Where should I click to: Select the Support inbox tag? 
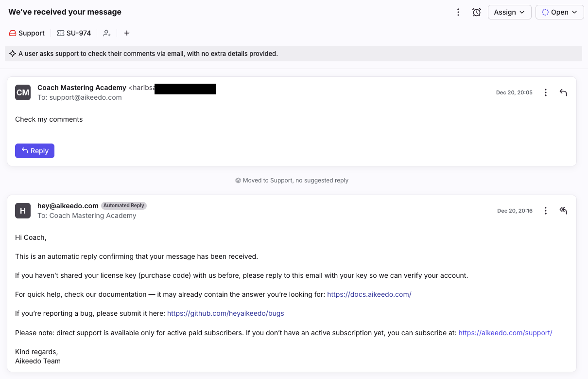[x=27, y=33]
